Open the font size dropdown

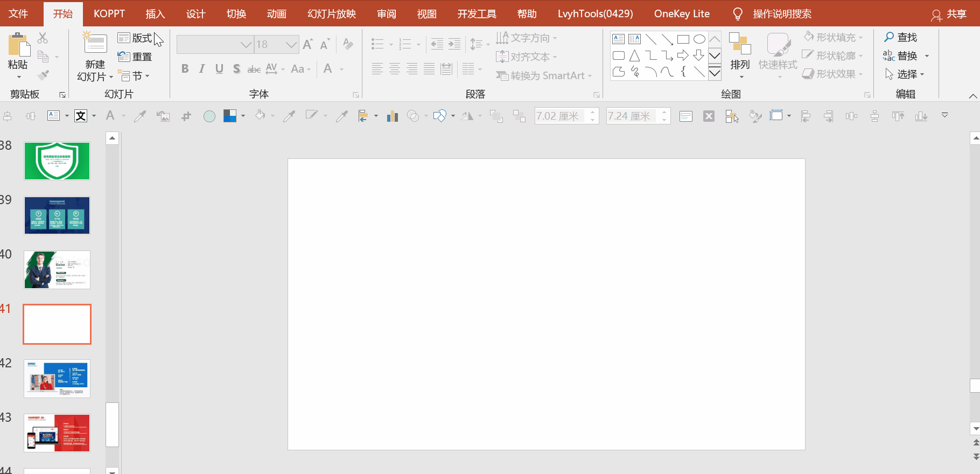click(x=291, y=45)
